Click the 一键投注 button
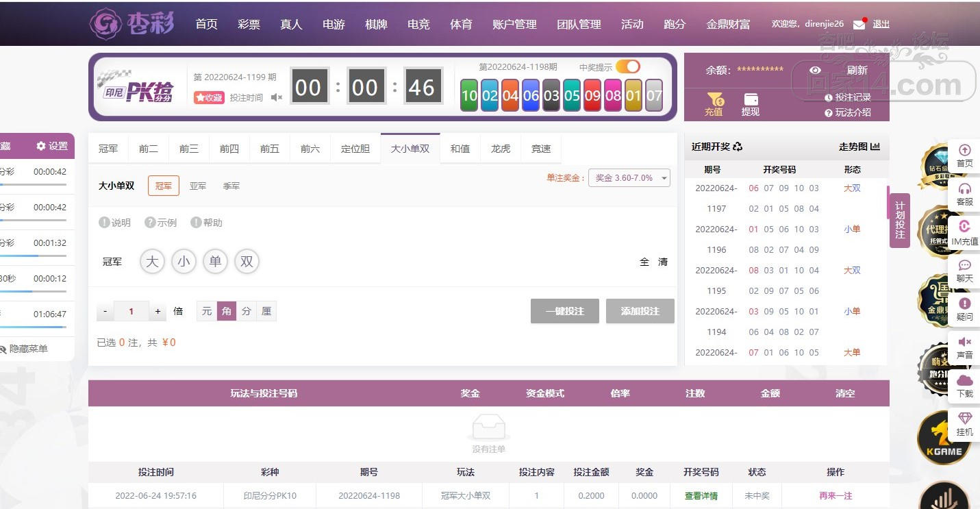This screenshot has height=509, width=980. 565,311
